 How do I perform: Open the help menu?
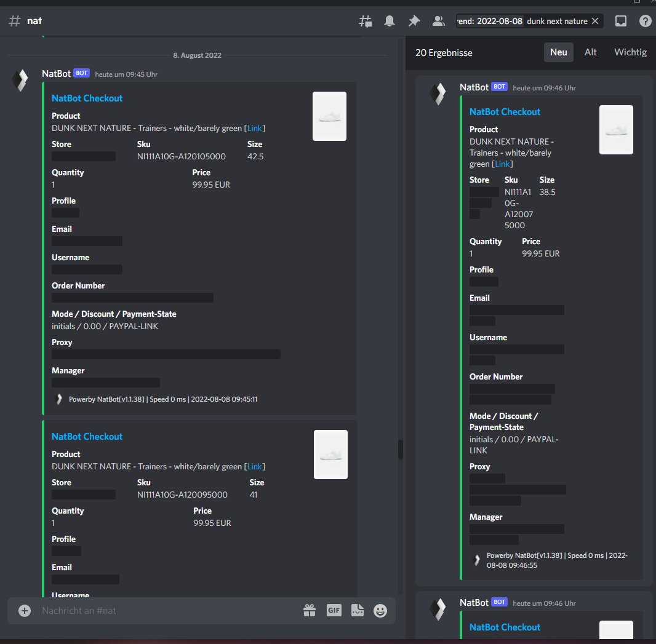(x=645, y=20)
